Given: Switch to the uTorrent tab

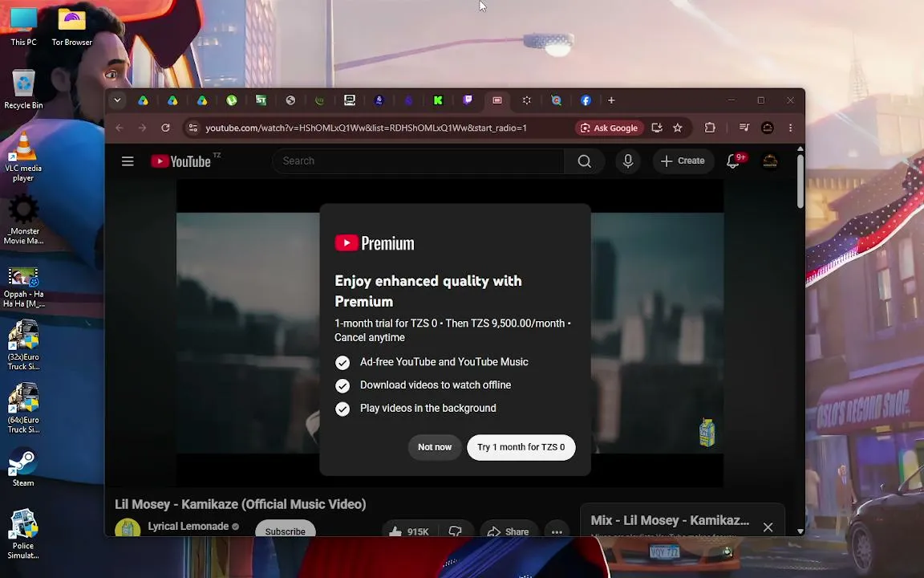Looking at the screenshot, I should (x=232, y=100).
